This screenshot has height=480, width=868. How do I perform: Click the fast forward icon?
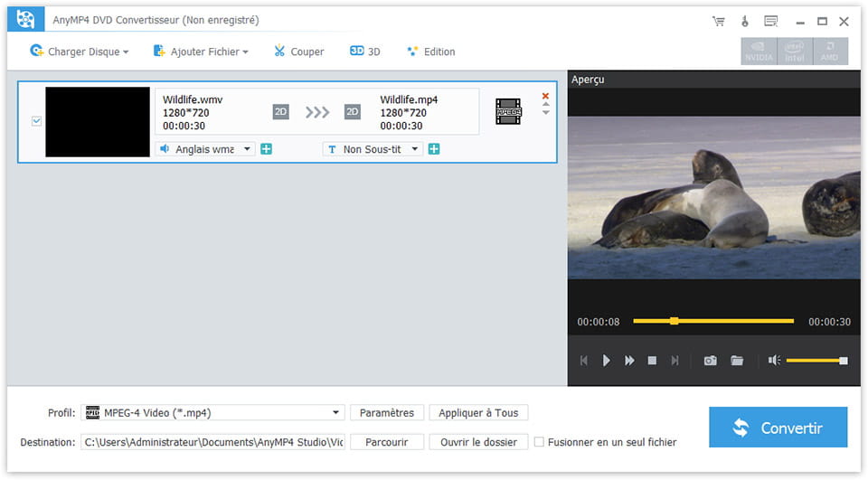coord(629,361)
